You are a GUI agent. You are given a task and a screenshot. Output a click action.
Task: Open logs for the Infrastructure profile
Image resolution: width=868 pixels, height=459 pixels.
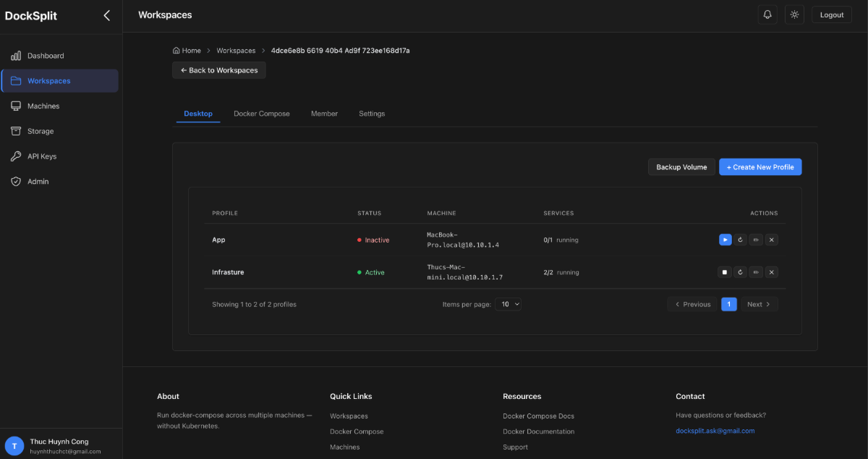tap(756, 271)
